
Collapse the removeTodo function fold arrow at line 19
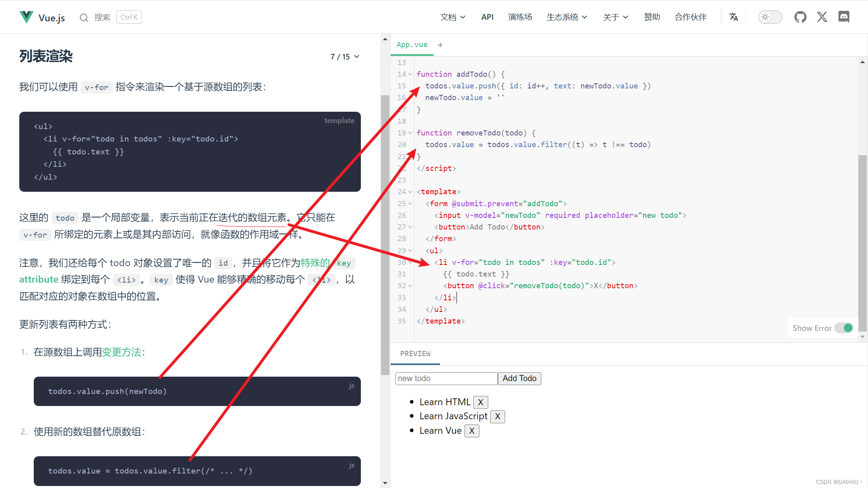(410, 133)
